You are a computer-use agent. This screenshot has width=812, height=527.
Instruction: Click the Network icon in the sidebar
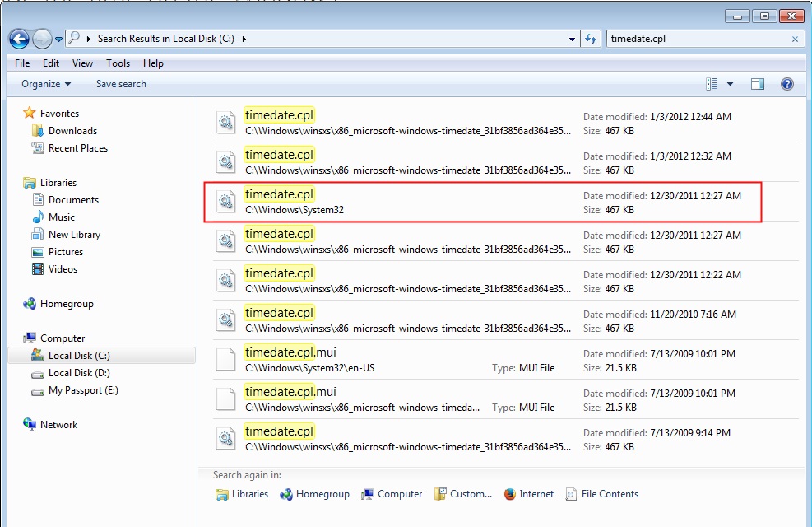click(30, 424)
